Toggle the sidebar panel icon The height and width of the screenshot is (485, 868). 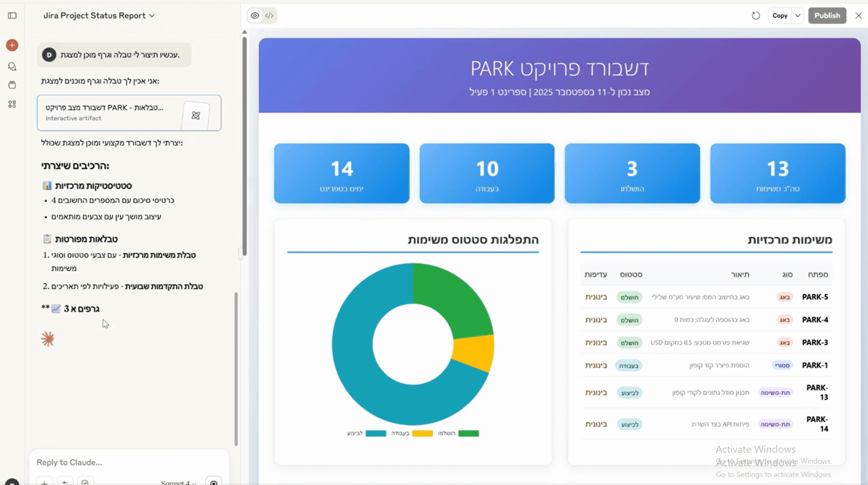click(x=12, y=16)
